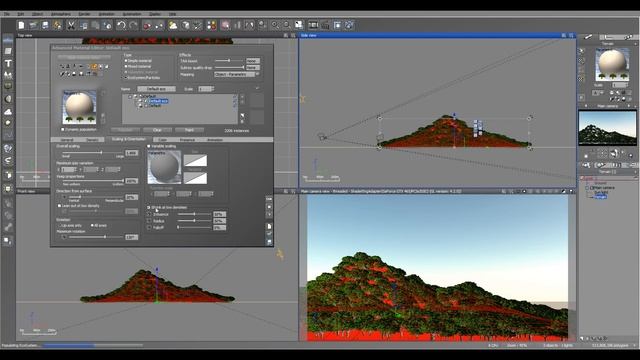Select the cloud tool in left toolbar
The height and width of the screenshot is (360, 640).
pos(8,111)
